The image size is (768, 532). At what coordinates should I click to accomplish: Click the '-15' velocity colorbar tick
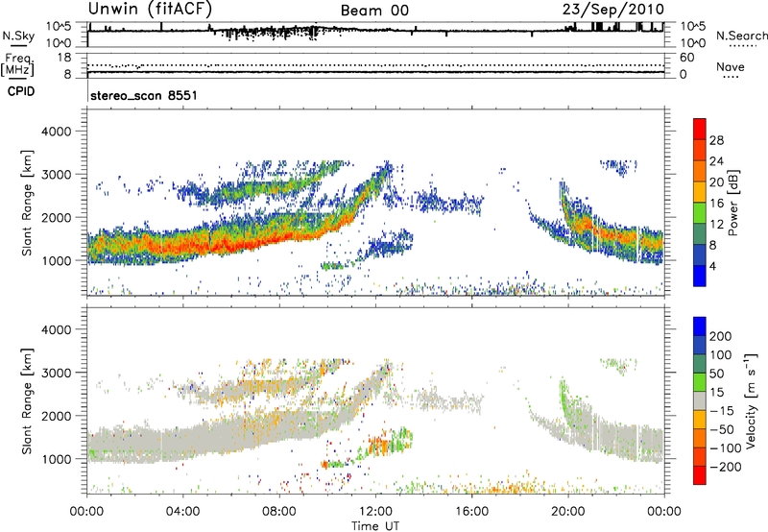722,411
